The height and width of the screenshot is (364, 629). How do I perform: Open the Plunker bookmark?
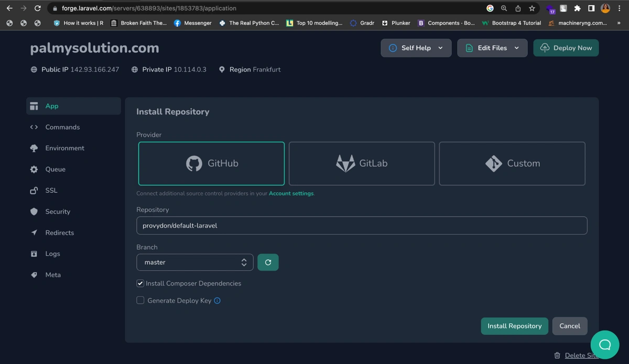point(396,23)
